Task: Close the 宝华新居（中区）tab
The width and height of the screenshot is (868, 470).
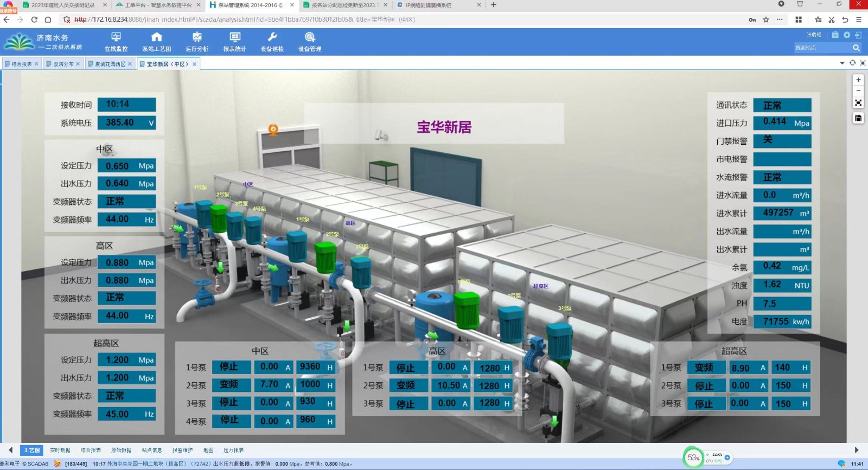Action: (194, 64)
